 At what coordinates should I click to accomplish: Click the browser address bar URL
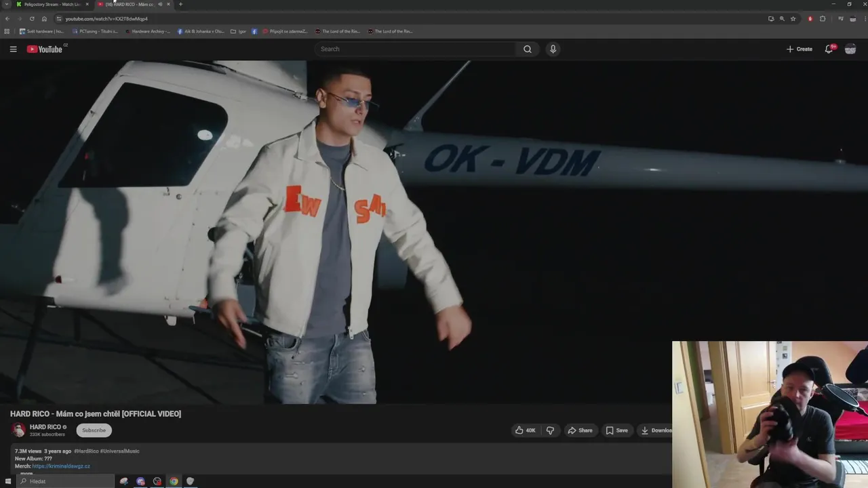(106, 19)
